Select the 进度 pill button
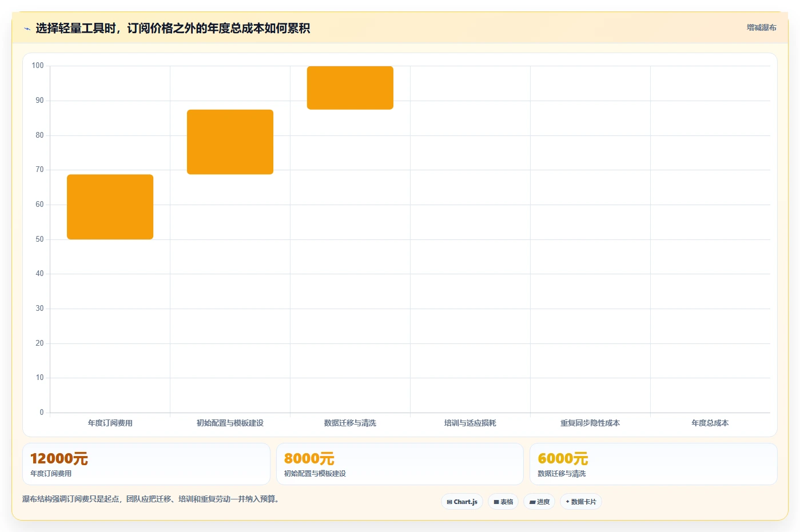Image resolution: width=800 pixels, height=532 pixels. (539, 502)
